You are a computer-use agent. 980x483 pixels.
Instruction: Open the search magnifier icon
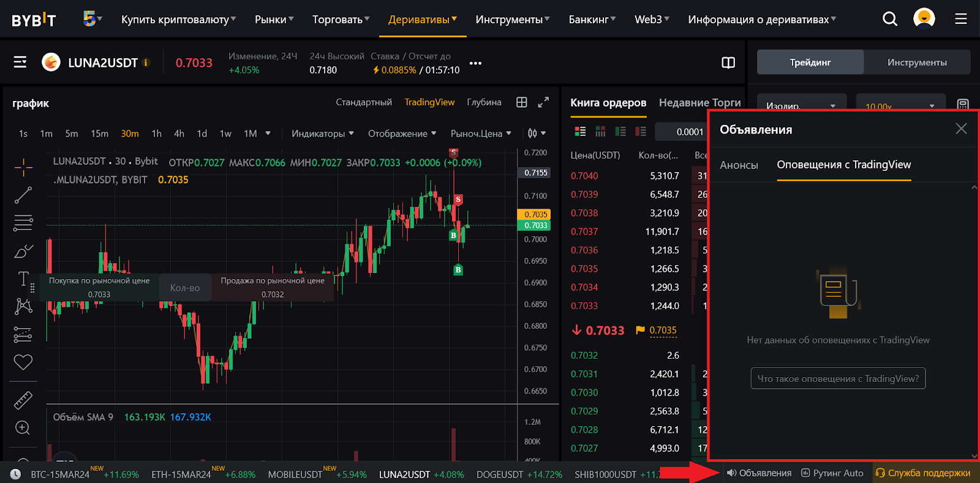890,19
